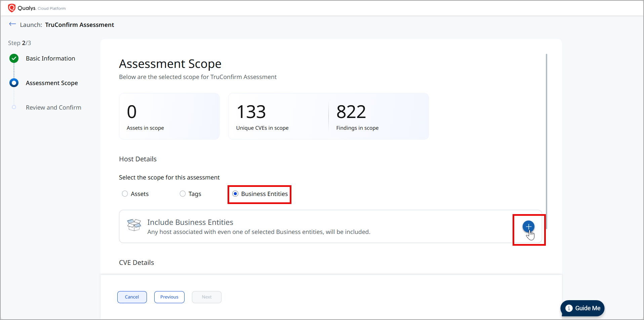Click the info icon in Guide Me
This screenshot has height=320, width=644.
(569, 308)
